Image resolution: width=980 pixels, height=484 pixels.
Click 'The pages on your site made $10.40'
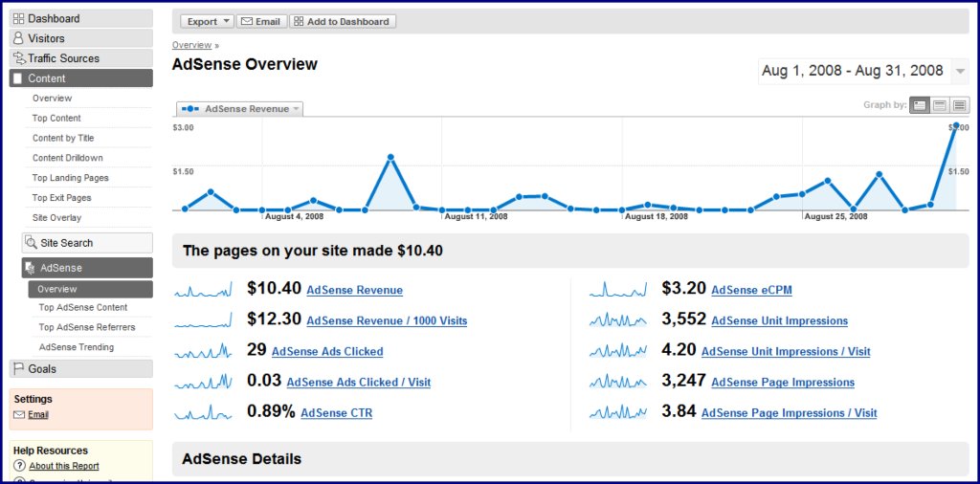[313, 251]
